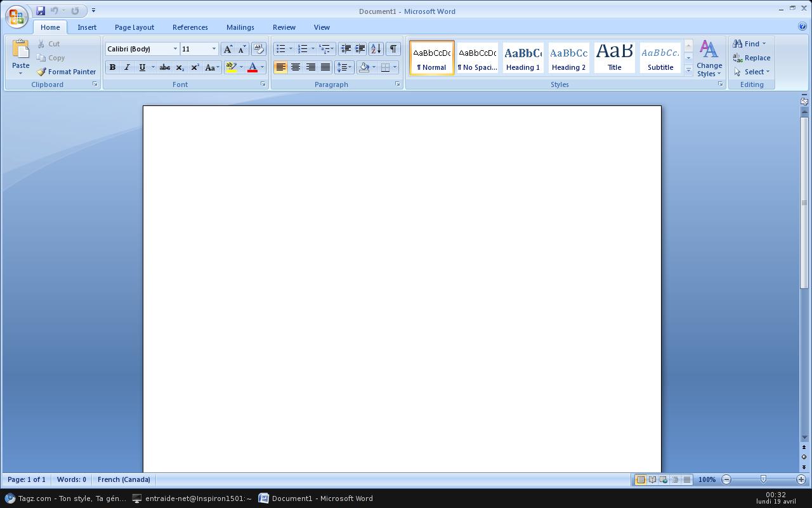Save document from Quick Access Toolbar
812x508 pixels.
[41, 11]
